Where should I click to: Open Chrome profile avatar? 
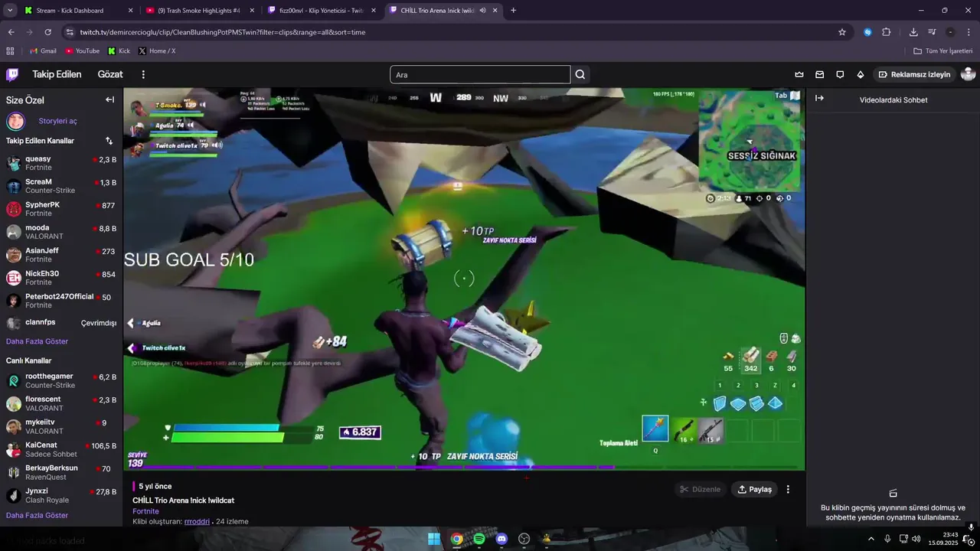pos(950,32)
